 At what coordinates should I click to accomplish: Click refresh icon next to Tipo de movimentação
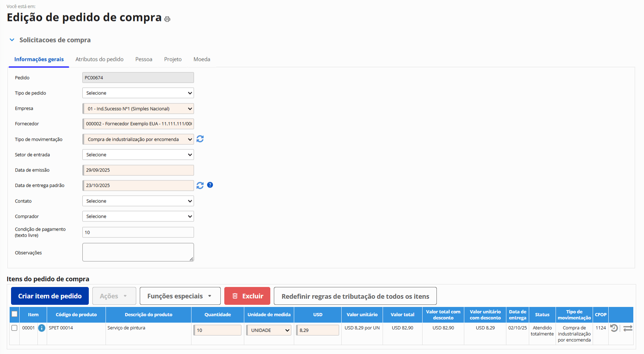coord(200,139)
